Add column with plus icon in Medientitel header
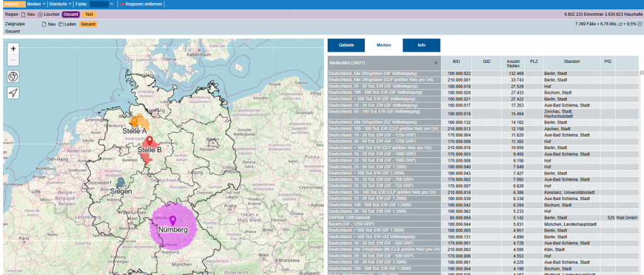Image resolution: width=644 pixels, height=275 pixels. click(435, 63)
